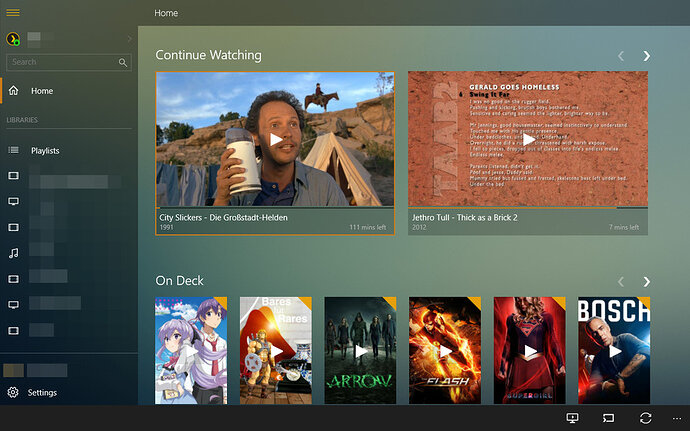
Task: Click City Slickers progress bar
Action: pyautogui.click(x=275, y=207)
